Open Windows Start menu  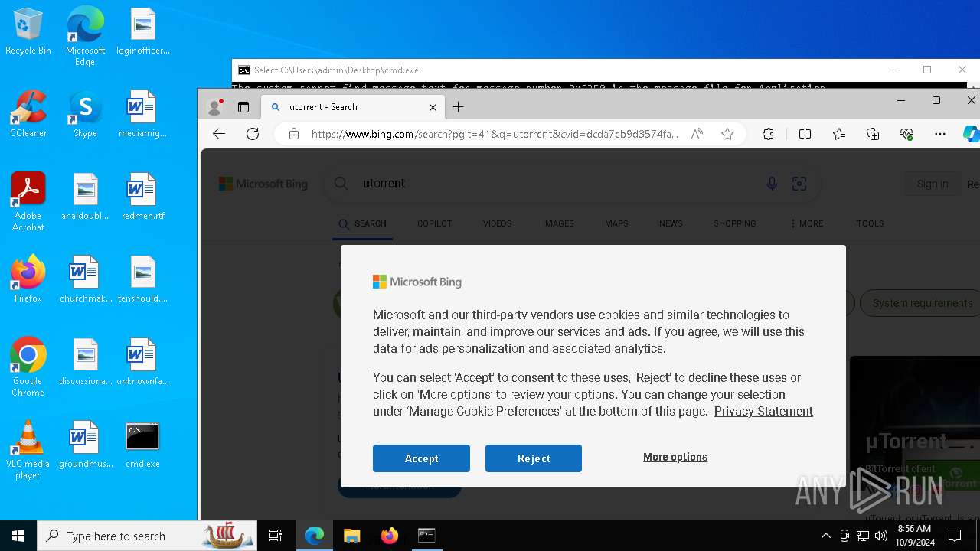point(18,536)
